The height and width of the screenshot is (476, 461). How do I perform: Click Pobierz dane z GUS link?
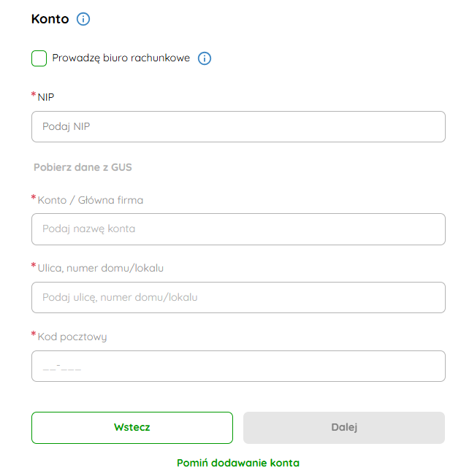pos(83,167)
